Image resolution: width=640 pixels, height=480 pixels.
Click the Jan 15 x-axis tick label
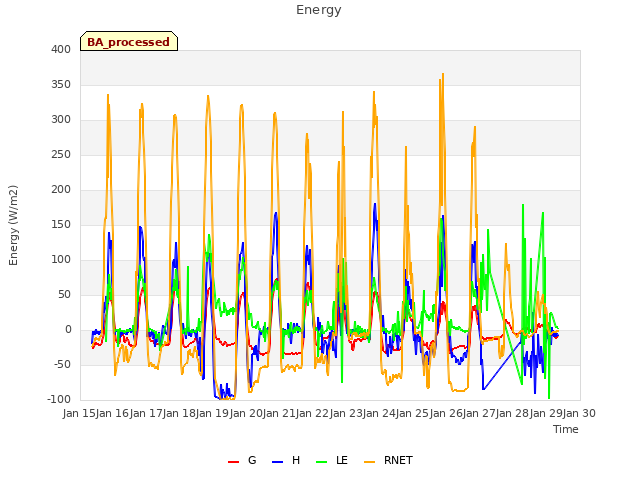click(x=79, y=413)
